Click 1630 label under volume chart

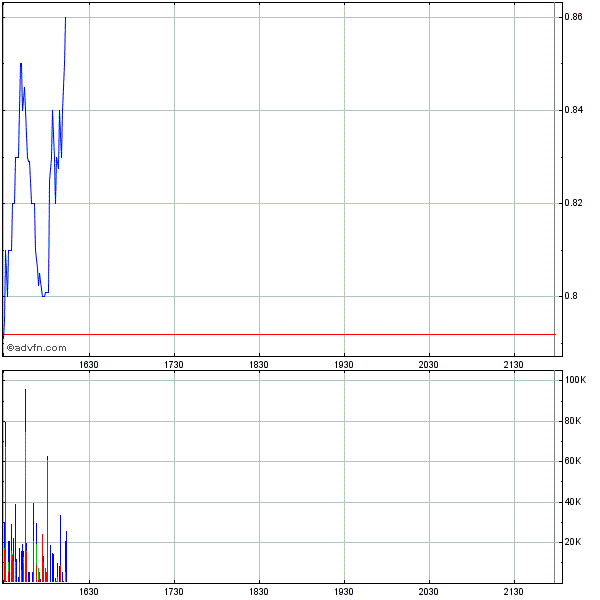[x=89, y=592]
